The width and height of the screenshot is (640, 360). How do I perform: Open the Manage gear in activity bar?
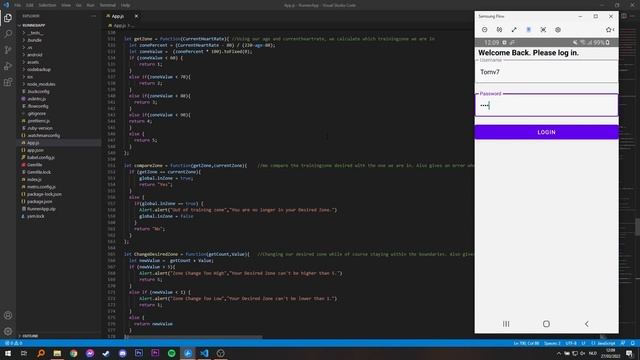pyautogui.click(x=8, y=331)
